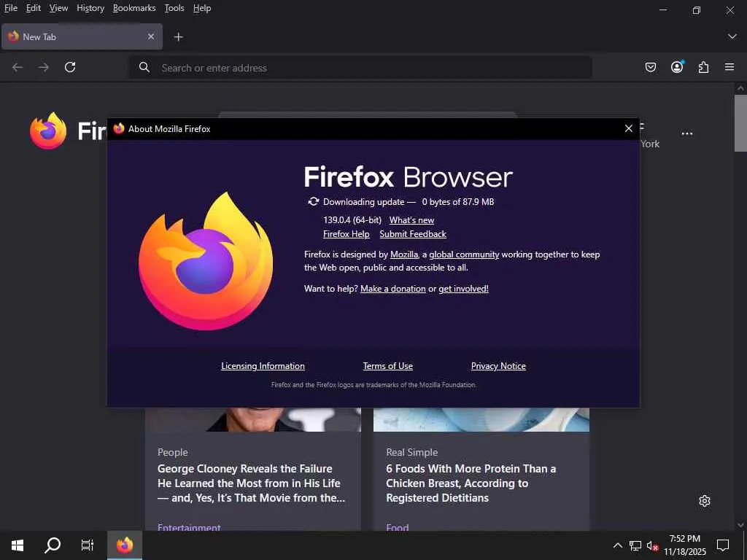
Task: Open the Save to Pocket icon
Action: [x=650, y=67]
